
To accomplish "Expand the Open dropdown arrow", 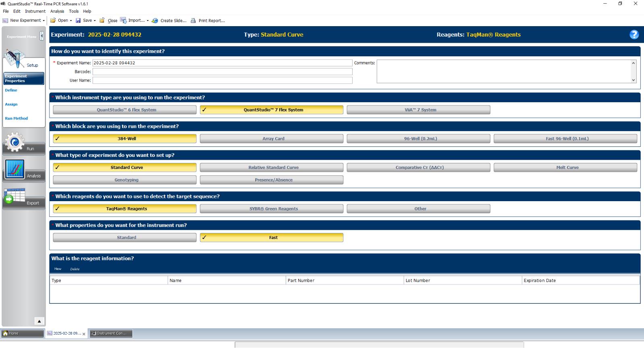I will click(x=71, y=21).
